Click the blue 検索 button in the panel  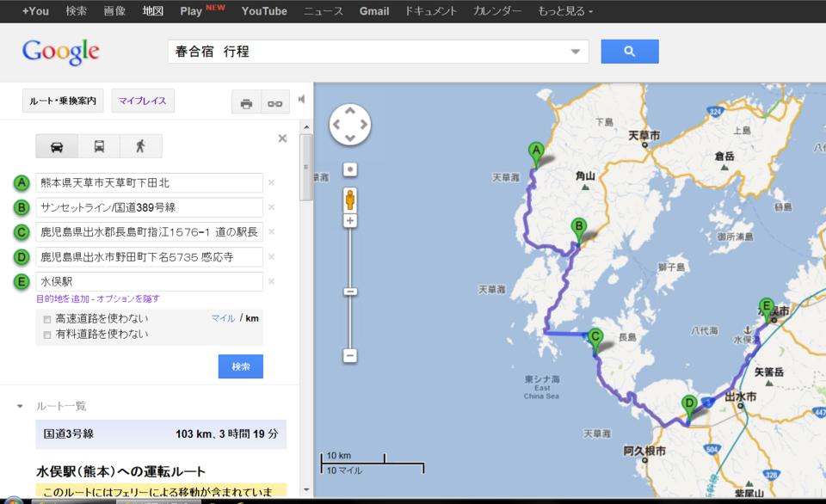click(x=241, y=366)
